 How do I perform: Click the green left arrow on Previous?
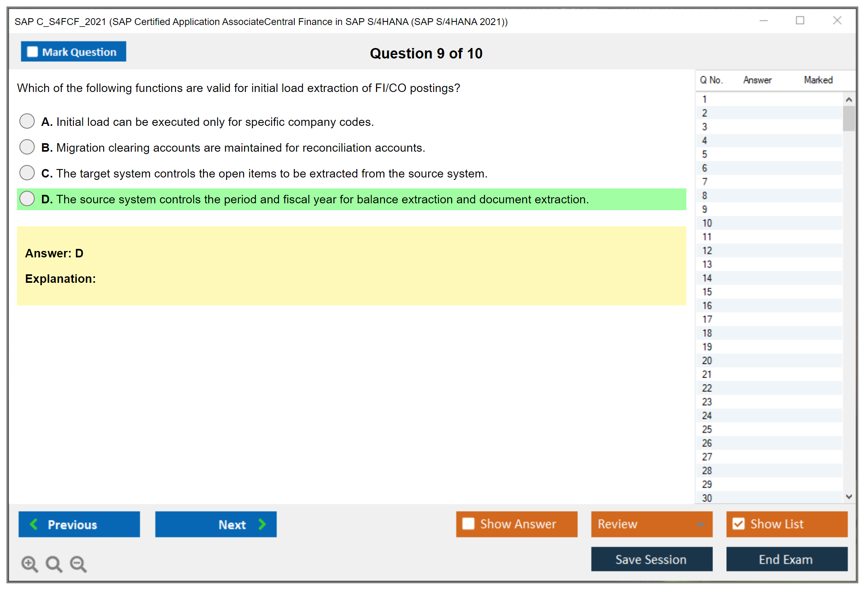click(34, 524)
